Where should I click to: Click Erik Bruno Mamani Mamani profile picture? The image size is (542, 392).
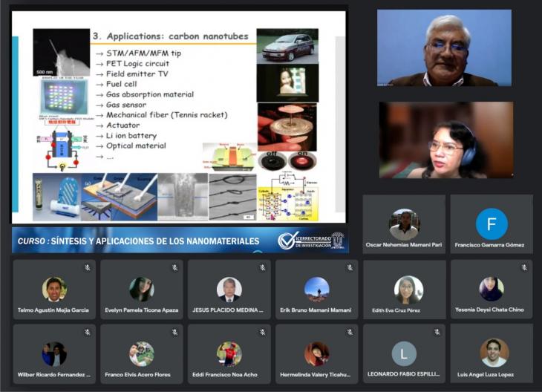coord(316,290)
